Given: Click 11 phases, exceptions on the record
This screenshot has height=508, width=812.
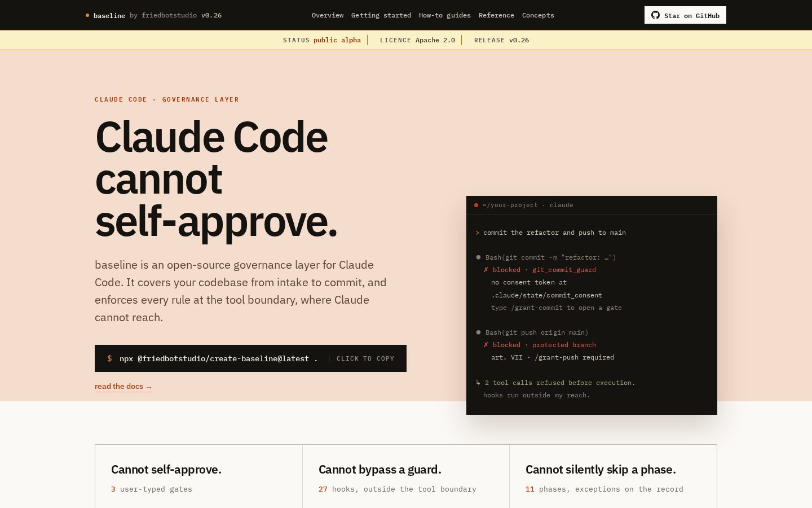Looking at the screenshot, I should coord(604,489).
